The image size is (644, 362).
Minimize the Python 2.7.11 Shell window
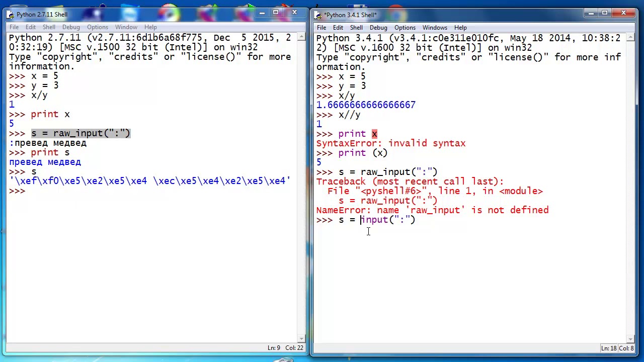coord(262,13)
